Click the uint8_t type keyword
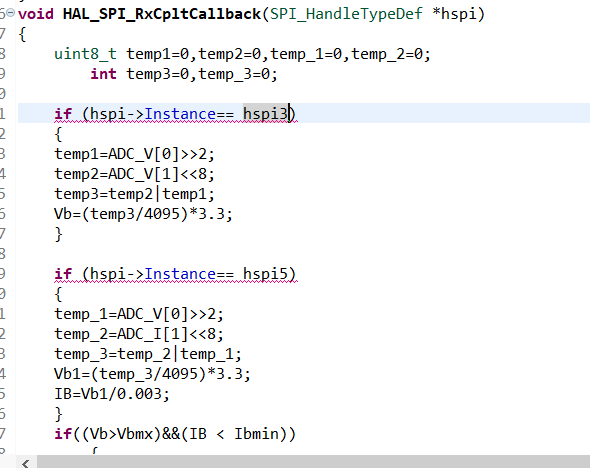The image size is (590, 468). [85, 54]
